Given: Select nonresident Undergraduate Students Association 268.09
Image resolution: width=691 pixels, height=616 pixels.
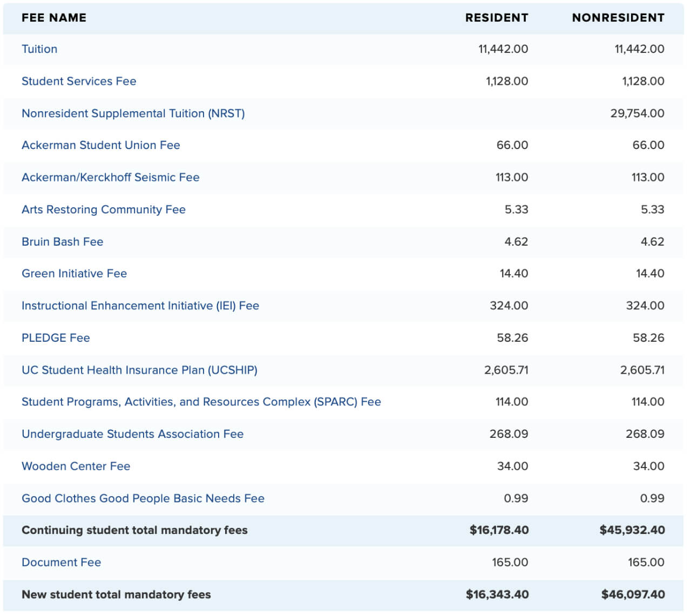Looking at the screenshot, I should pos(645,434).
